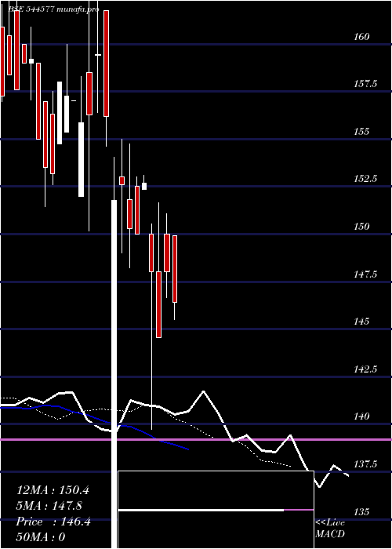The image size is (392, 549).
Task: Click the tall white volume bar
Action: [114, 374]
